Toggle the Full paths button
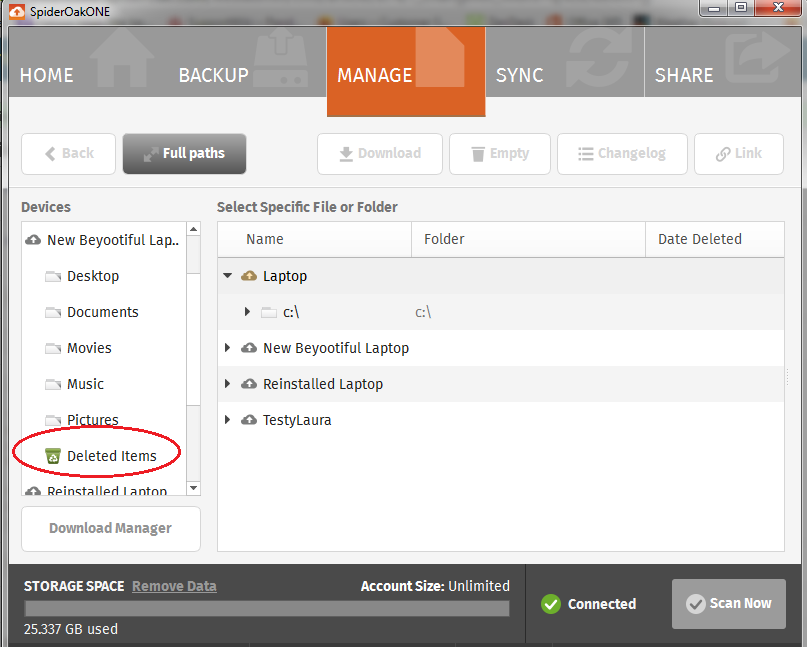The height and width of the screenshot is (647, 807). coord(184,154)
